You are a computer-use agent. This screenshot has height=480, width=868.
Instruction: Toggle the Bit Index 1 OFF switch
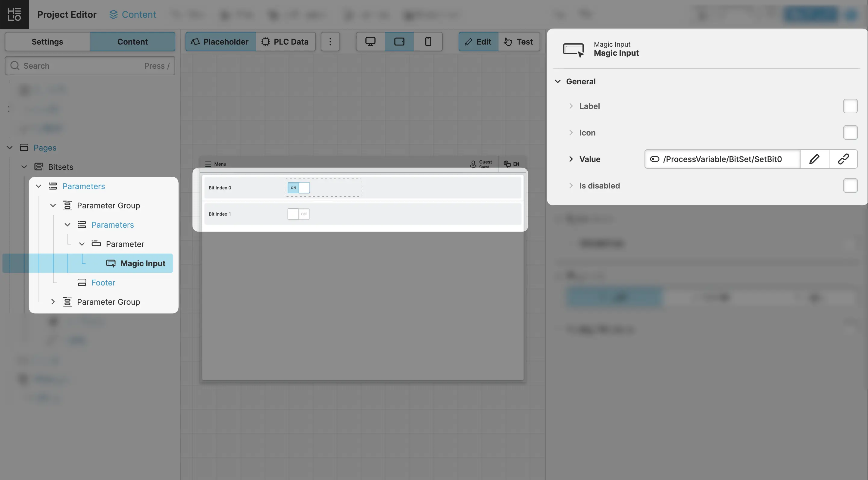(x=298, y=214)
